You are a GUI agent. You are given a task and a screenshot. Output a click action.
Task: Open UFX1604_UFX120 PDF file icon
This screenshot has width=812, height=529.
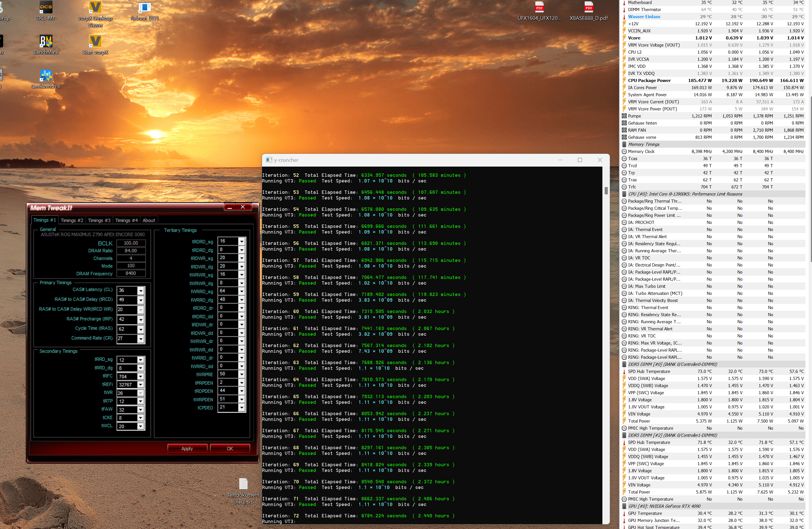pyautogui.click(x=539, y=11)
